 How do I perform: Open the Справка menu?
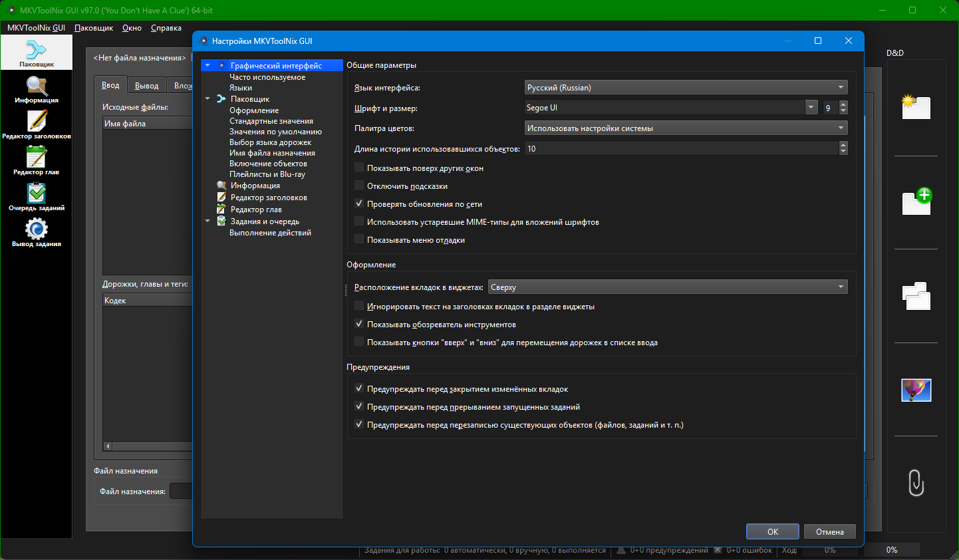[x=166, y=28]
